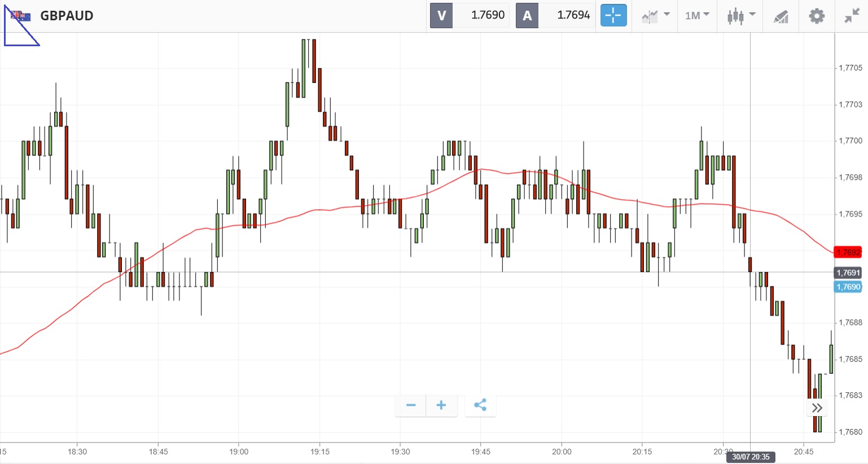Viewport: 868px width, 464px height.
Task: Click the V sell price 1.7690 button
Action: 470,15
